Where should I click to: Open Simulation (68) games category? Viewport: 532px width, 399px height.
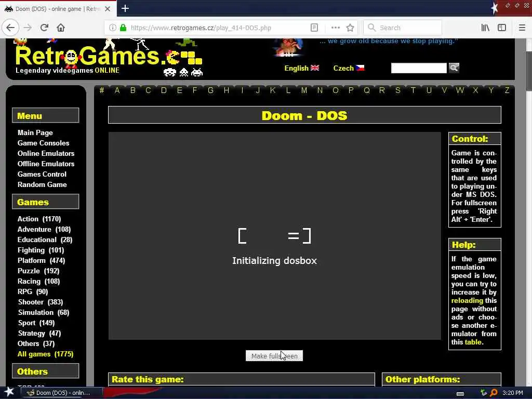coord(44,312)
